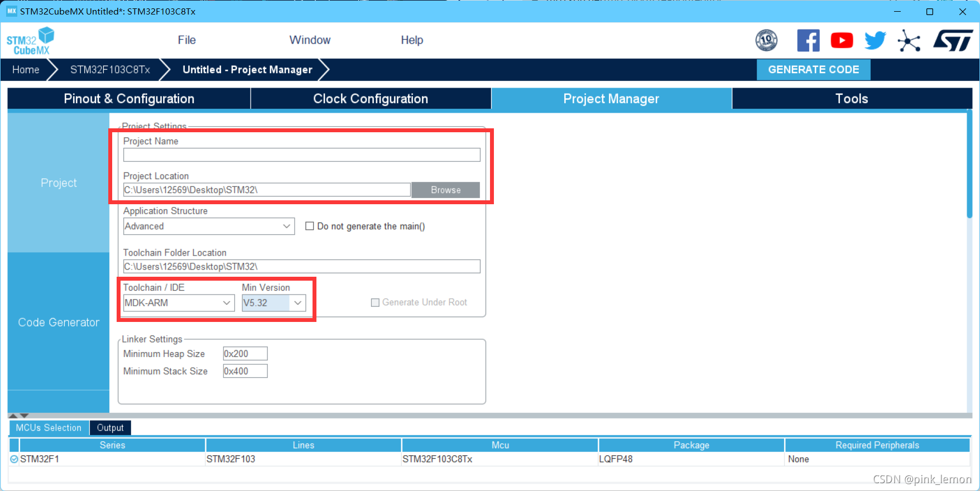
Task: Click the MX window title icon
Action: click(11, 11)
